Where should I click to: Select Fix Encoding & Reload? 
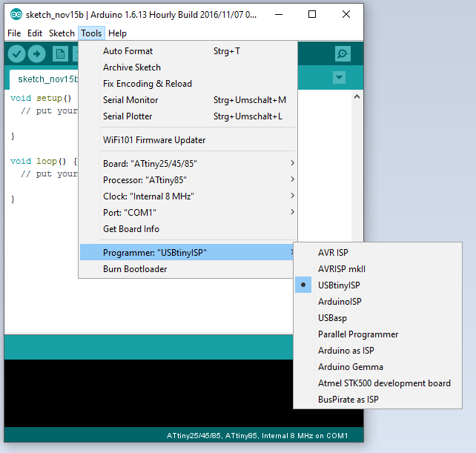click(188, 84)
